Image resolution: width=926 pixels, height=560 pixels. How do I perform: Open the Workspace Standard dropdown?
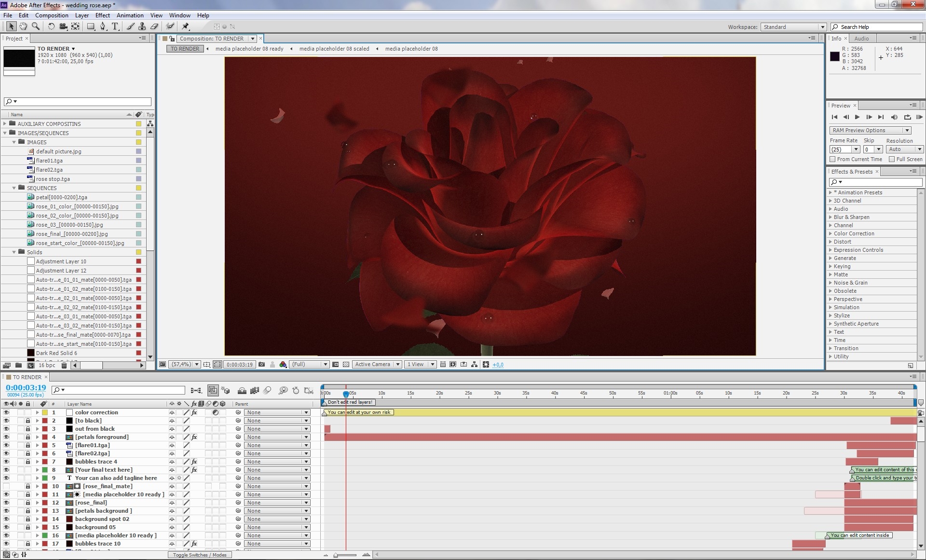click(x=793, y=27)
